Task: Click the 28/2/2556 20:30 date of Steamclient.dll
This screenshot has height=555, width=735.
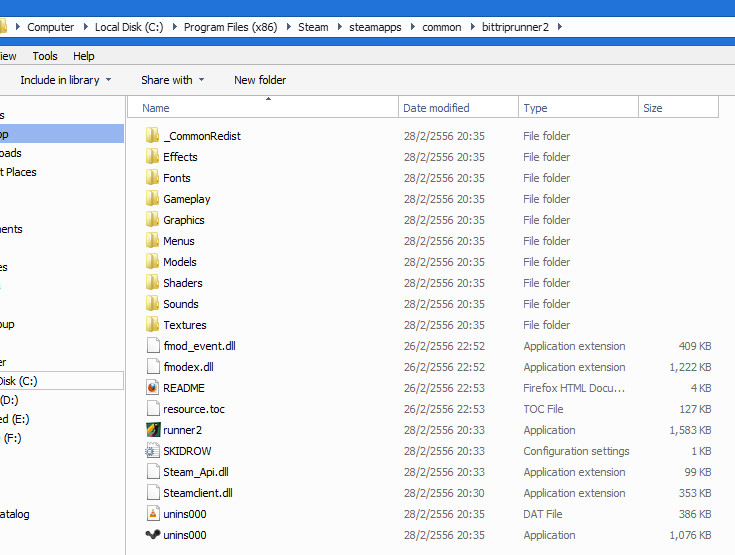Action: (444, 493)
